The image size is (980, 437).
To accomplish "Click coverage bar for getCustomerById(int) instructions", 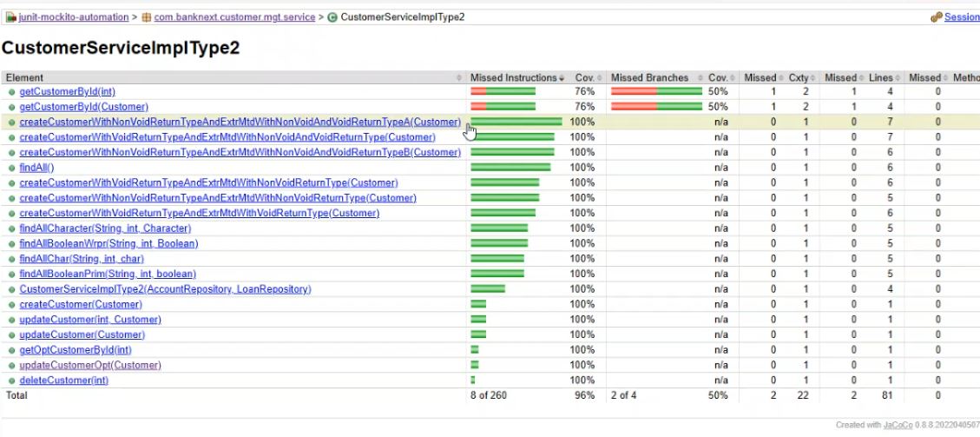I will pyautogui.click(x=503, y=92).
